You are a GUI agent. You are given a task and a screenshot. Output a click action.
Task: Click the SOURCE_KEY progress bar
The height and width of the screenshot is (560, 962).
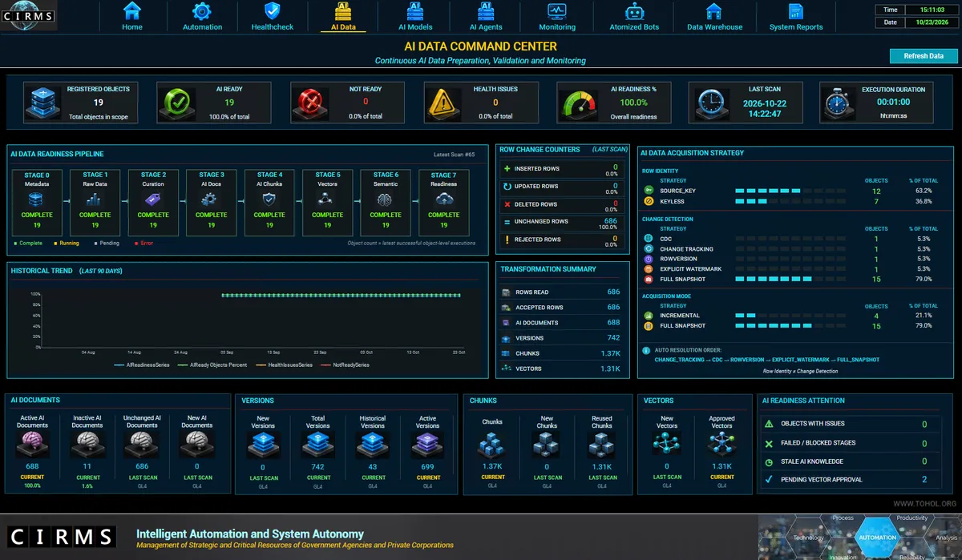coord(790,191)
